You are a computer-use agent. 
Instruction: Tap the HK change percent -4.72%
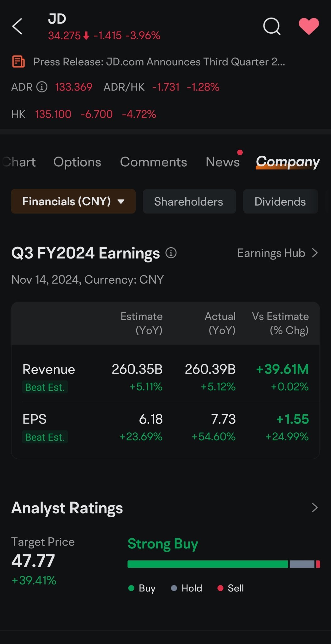click(x=139, y=114)
